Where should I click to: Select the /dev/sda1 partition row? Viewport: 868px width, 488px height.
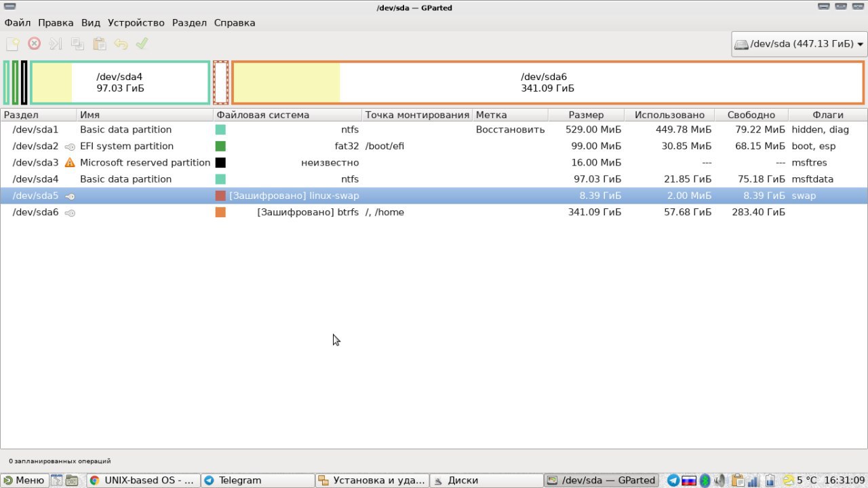pos(434,130)
